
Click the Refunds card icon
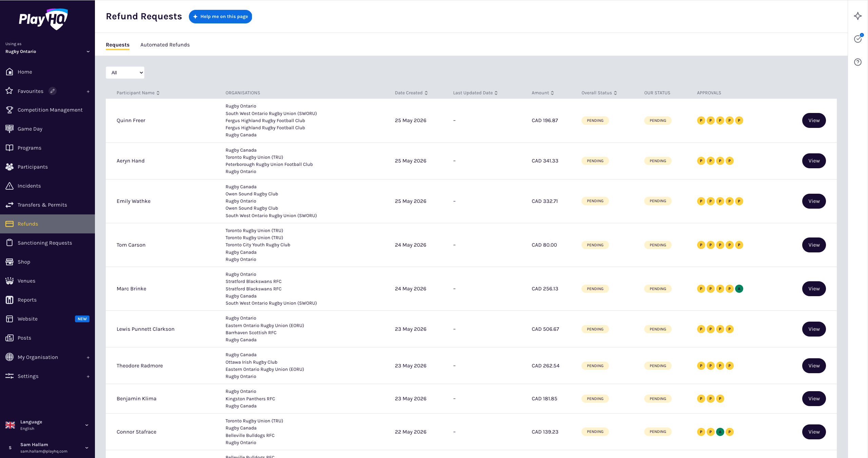coord(9,224)
